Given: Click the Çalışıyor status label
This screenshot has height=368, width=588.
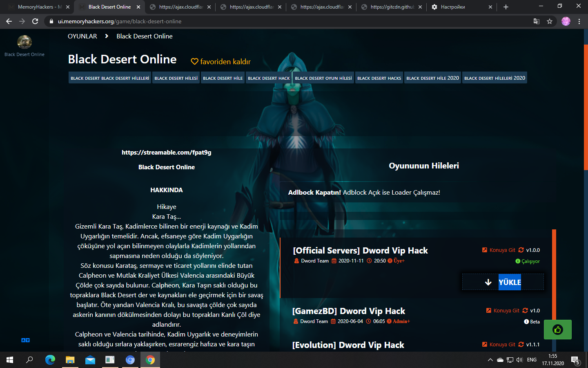Looking at the screenshot, I should [x=528, y=261].
